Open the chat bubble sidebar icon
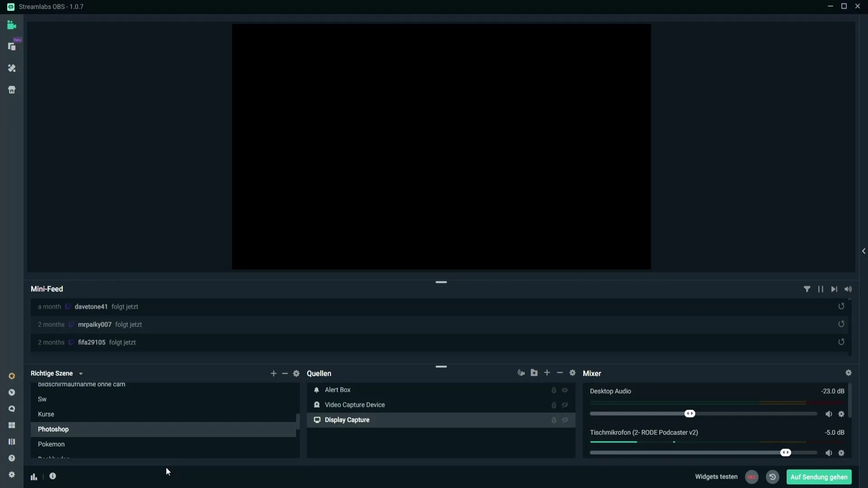Viewport: 868px width, 488px height. 12,409
